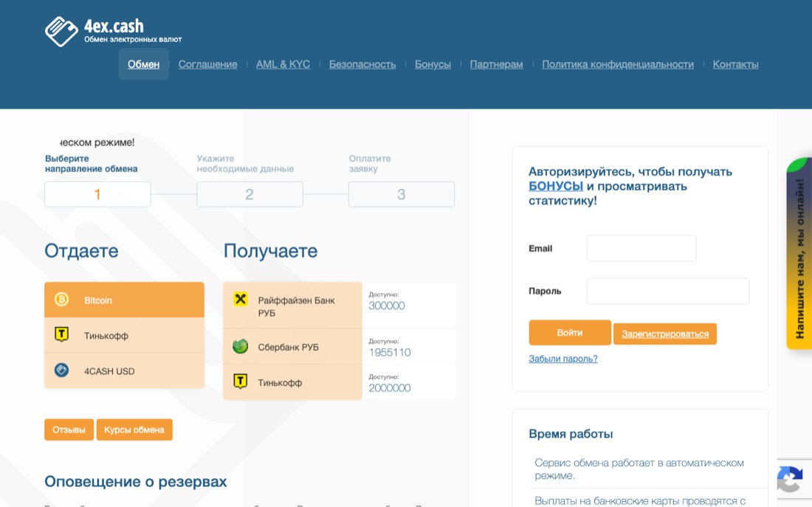Open Политика конфиденциальности page
The image size is (812, 507).
point(618,64)
